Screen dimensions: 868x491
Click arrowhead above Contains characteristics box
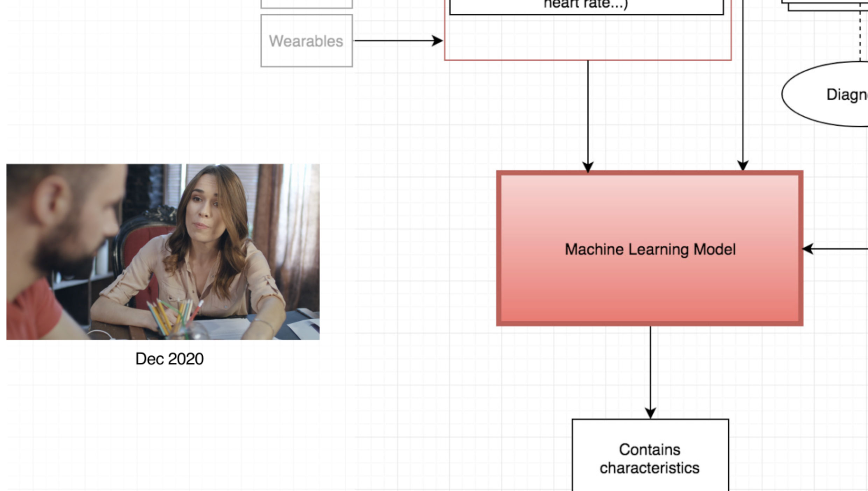point(650,413)
